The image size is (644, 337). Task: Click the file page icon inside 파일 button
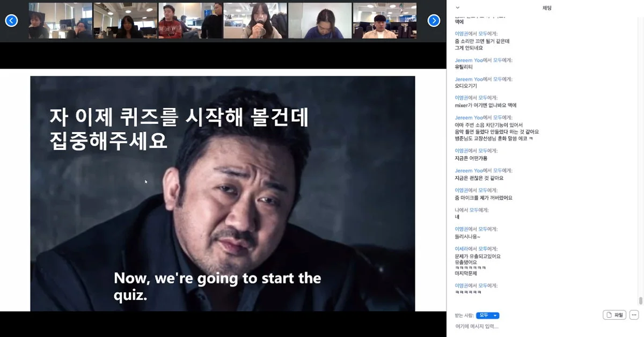coord(609,315)
